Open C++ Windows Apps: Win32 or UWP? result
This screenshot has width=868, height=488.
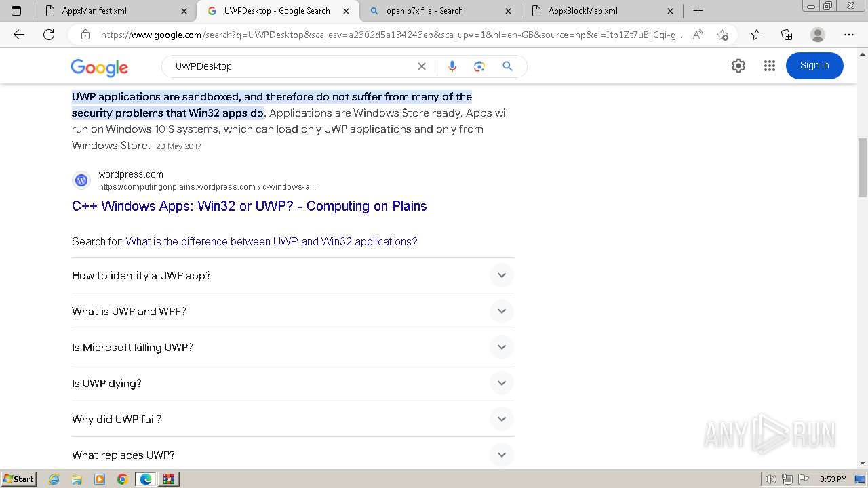250,206
